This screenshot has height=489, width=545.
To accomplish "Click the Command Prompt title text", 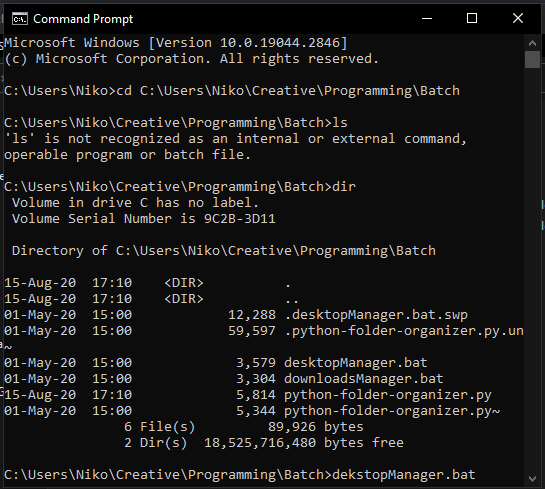I will [x=83, y=19].
